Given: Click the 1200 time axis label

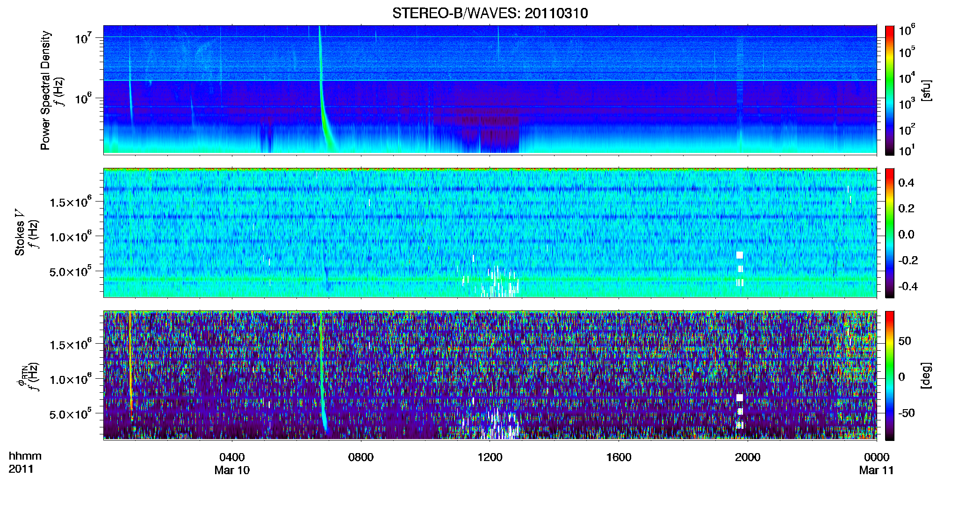Looking at the screenshot, I should [490, 457].
